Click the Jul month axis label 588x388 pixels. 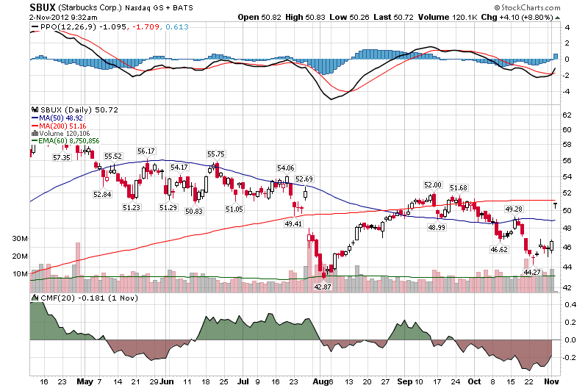point(243,381)
